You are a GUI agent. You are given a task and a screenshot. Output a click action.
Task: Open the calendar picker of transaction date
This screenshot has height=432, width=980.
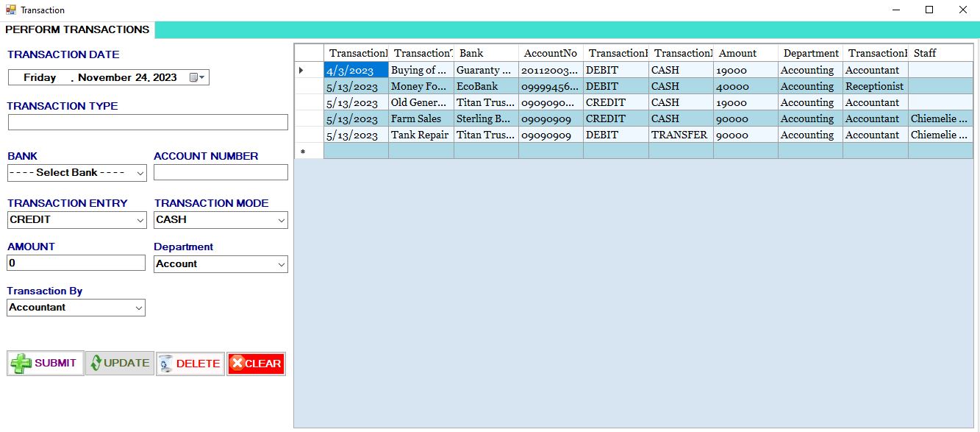tap(198, 77)
